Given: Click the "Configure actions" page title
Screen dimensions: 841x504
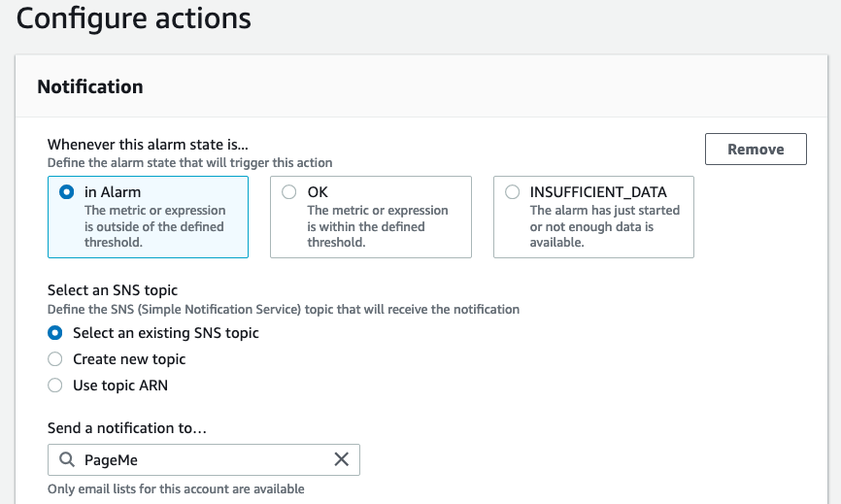Looking at the screenshot, I should pos(134,17).
